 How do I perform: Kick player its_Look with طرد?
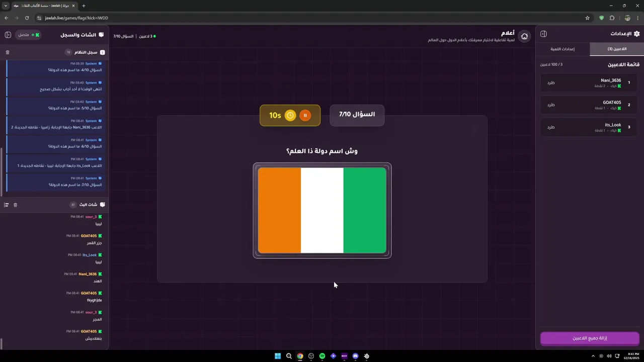coord(551,127)
